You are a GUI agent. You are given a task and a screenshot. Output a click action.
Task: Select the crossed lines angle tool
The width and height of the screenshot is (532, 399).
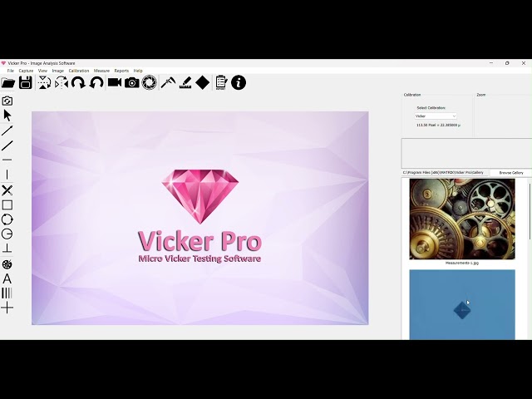pos(7,190)
